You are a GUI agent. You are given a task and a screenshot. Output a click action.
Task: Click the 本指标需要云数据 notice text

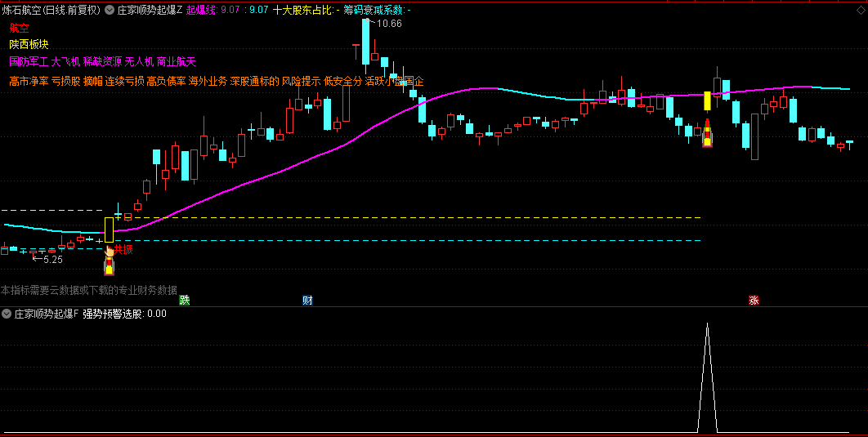click(88, 290)
